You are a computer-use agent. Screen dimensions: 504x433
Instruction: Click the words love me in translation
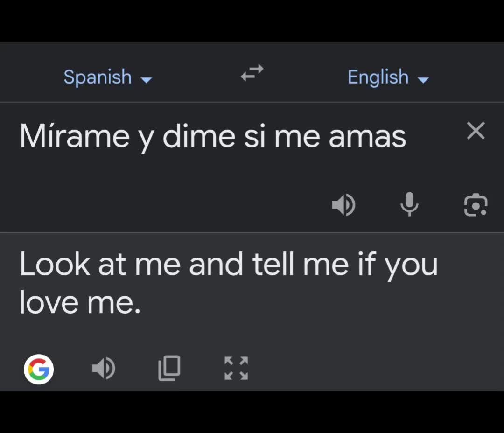pos(80,303)
